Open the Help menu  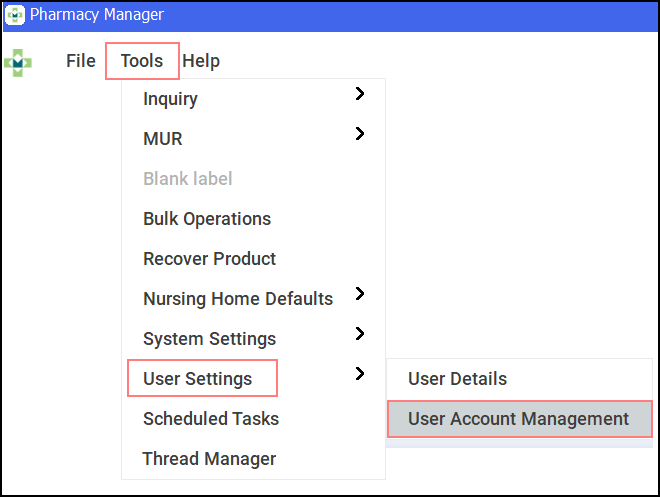201,61
